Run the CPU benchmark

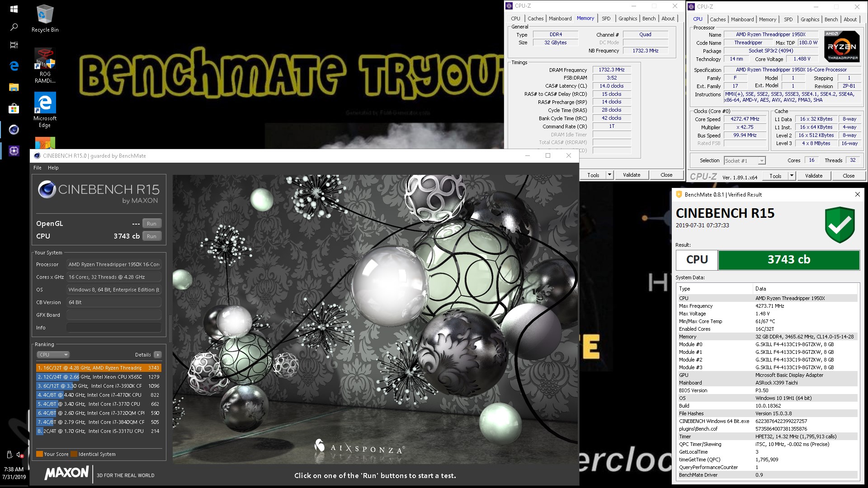pos(151,236)
